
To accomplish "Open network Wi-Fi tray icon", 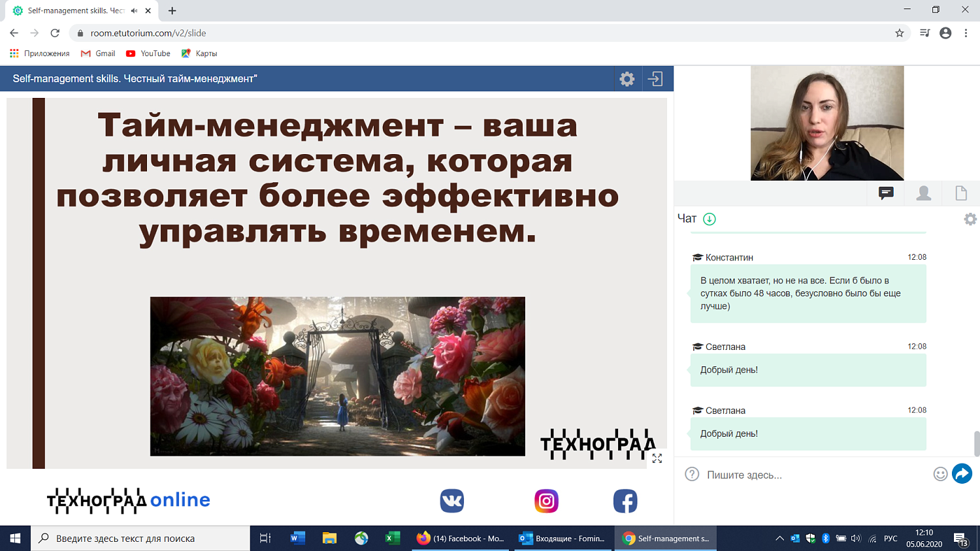I will (873, 539).
